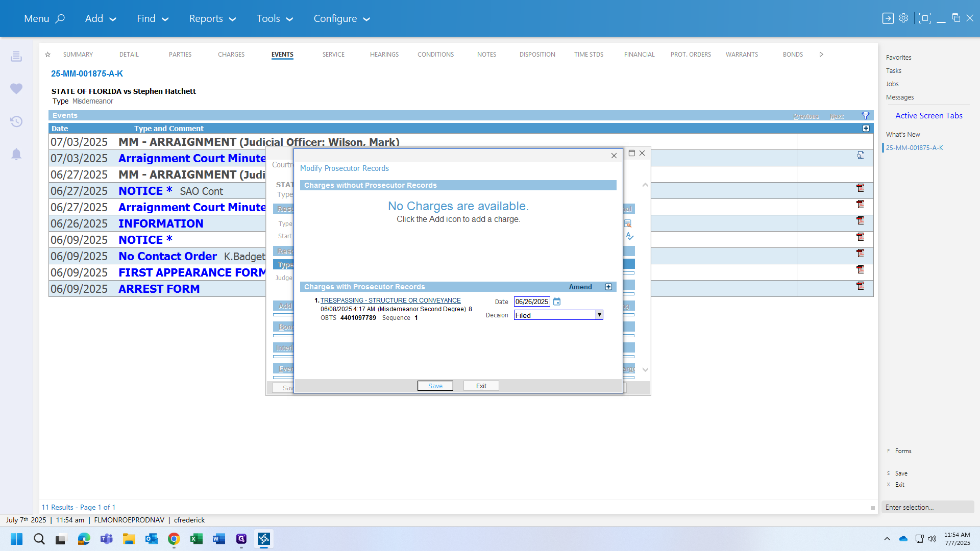Maximize the background Courtroom window

pyautogui.click(x=631, y=153)
